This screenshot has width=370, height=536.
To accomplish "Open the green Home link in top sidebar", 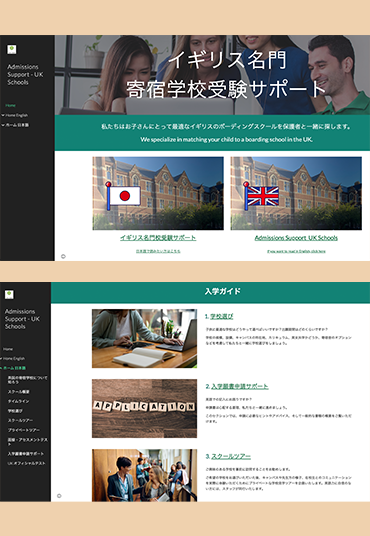I will click(11, 105).
